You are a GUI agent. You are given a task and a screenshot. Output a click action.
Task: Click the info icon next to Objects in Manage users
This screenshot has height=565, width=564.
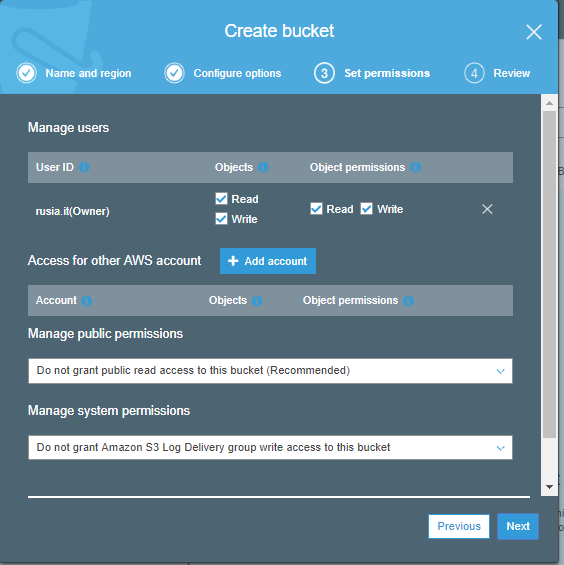263,167
